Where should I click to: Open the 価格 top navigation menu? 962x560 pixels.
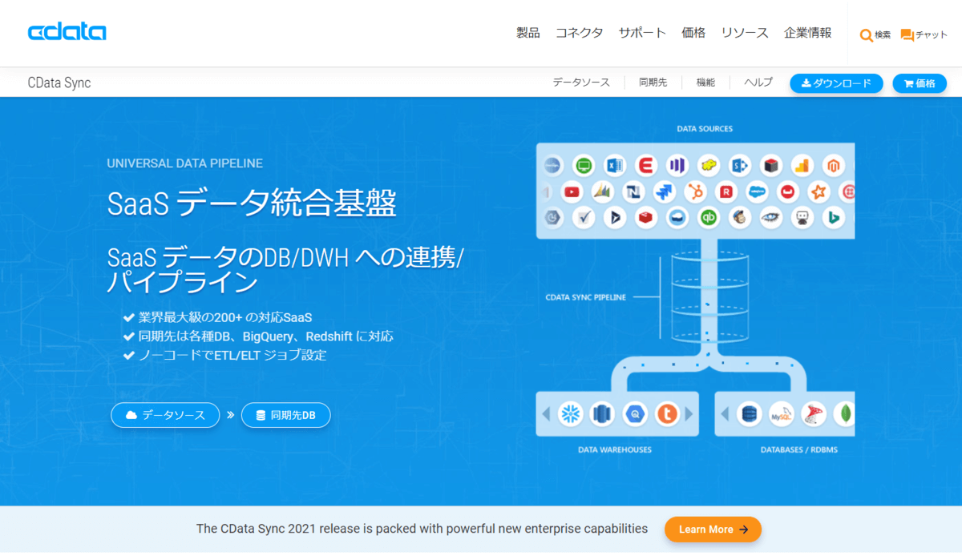click(x=693, y=33)
